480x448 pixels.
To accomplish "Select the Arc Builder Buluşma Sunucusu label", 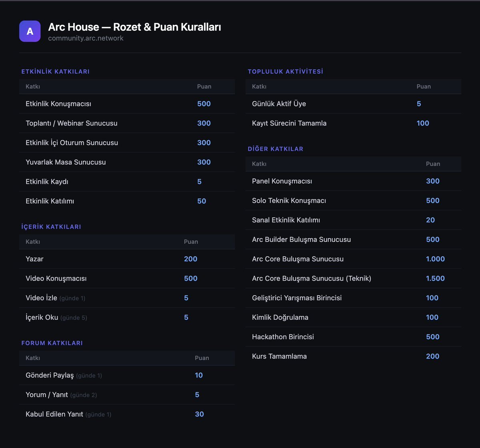I will [301, 239].
